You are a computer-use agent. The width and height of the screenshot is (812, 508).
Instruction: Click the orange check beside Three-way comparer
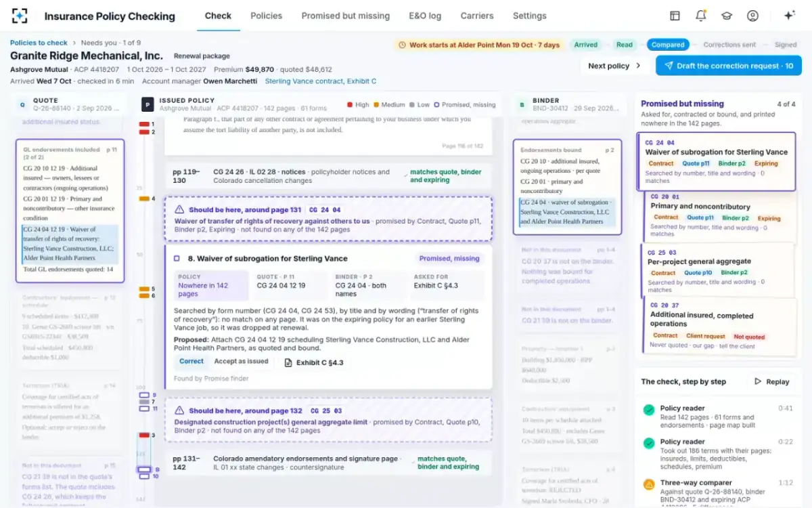pyautogui.click(x=649, y=484)
